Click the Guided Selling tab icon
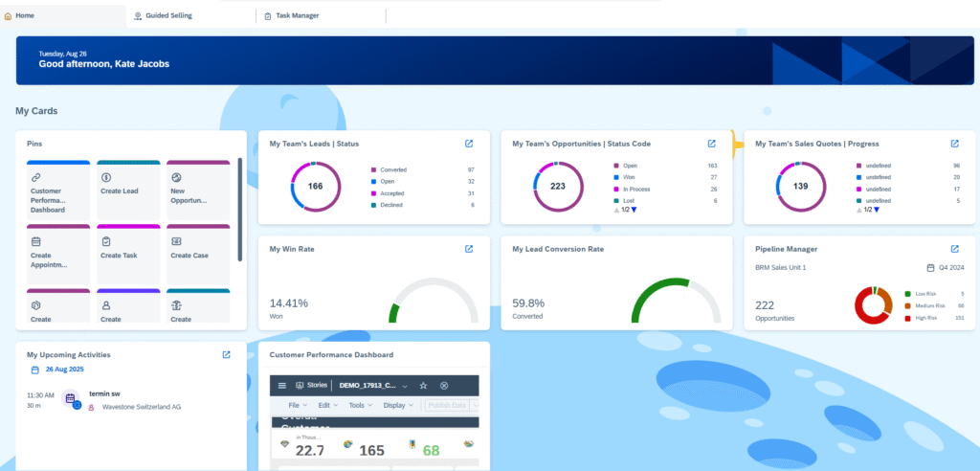980x471 pixels. pos(138,15)
